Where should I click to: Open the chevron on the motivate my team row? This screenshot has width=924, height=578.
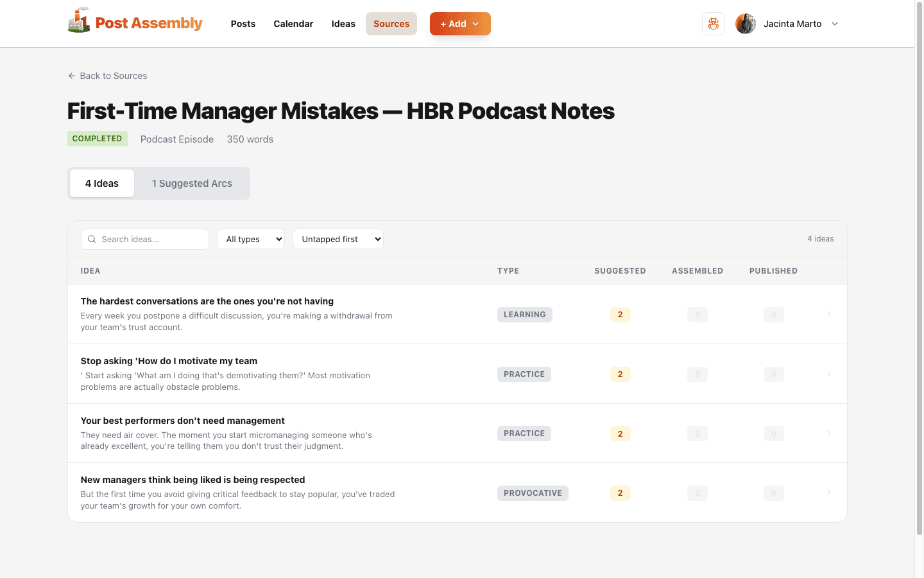[x=828, y=374]
